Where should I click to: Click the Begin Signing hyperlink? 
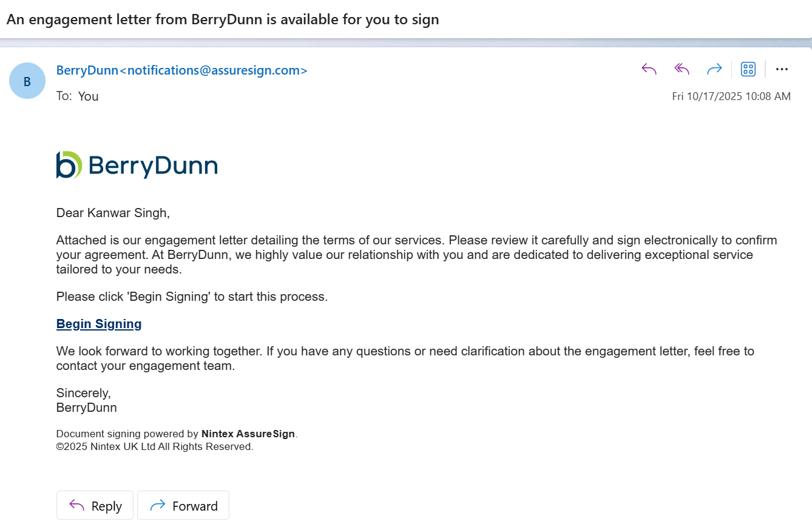point(99,324)
